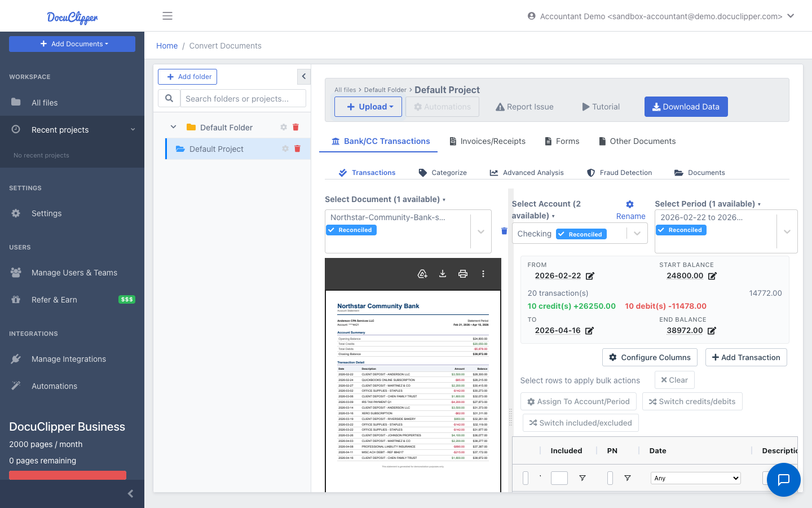Screen dimensions: 812x508
Task: Edit the FROM date 2026-02-22
Action: 590,276
